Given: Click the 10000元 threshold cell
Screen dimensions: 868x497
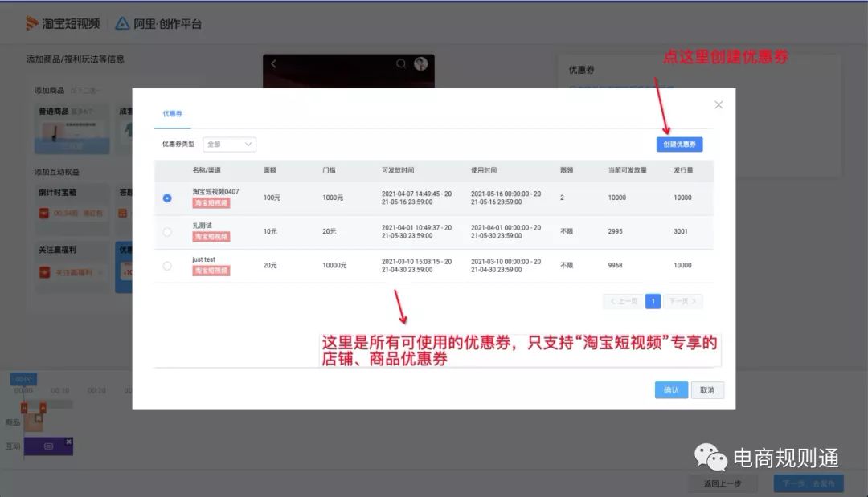Looking at the screenshot, I should 334,266.
